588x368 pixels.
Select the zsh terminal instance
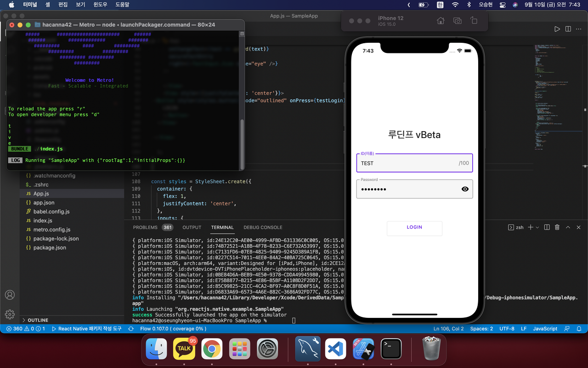516,227
